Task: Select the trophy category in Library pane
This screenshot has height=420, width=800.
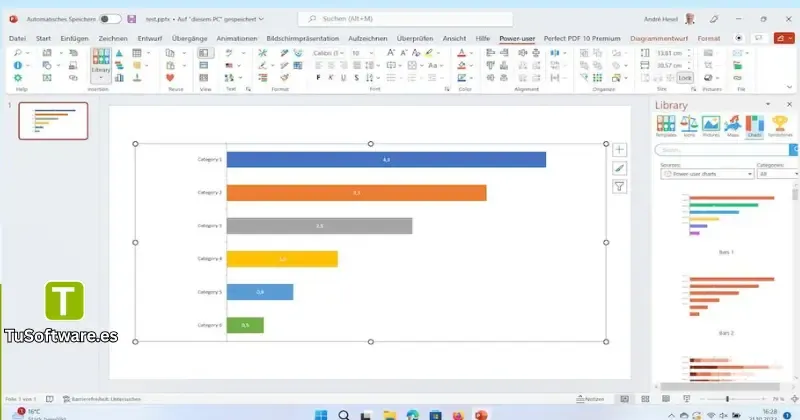Action: (780, 126)
